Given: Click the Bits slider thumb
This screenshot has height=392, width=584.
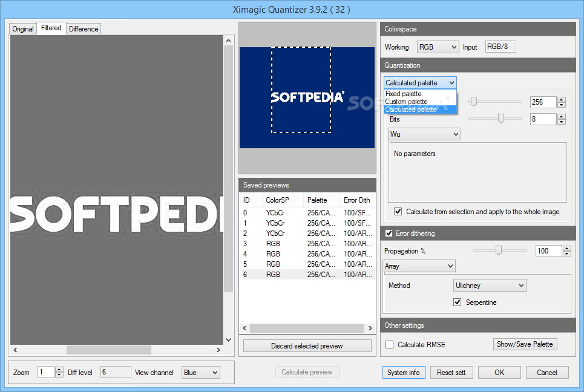Looking at the screenshot, I should (x=501, y=119).
